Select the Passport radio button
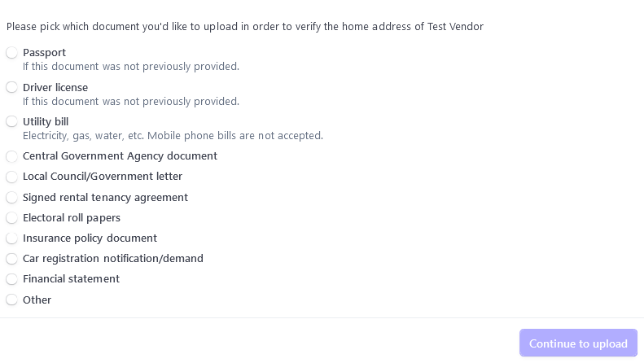The height and width of the screenshot is (363, 644). [x=11, y=53]
